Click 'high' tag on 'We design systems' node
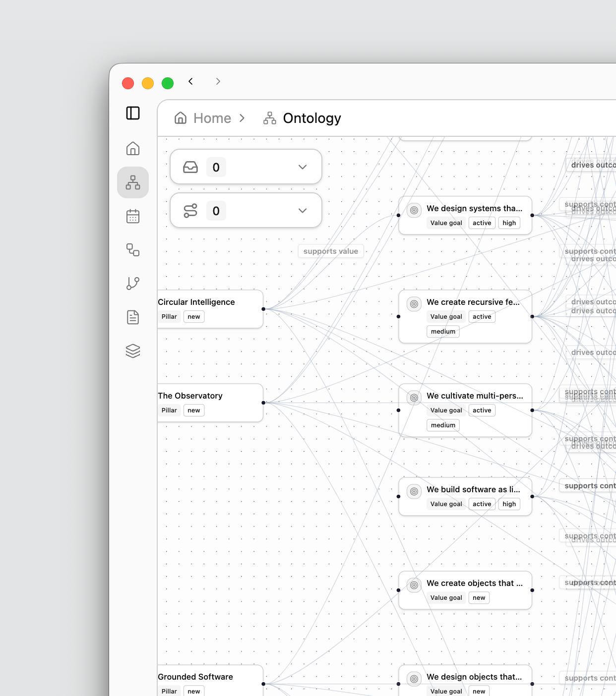 point(509,223)
